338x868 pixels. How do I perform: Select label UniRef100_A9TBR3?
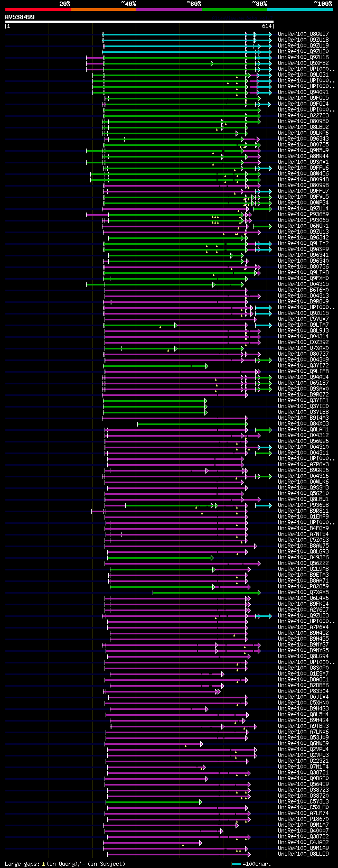point(303,726)
